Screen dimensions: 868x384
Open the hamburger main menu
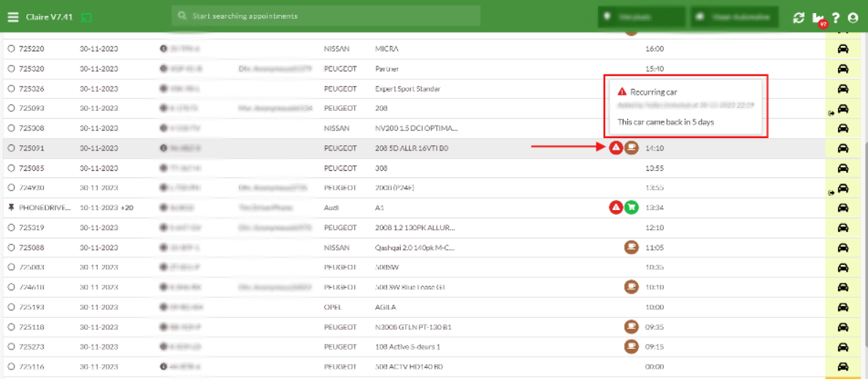pyautogui.click(x=12, y=17)
